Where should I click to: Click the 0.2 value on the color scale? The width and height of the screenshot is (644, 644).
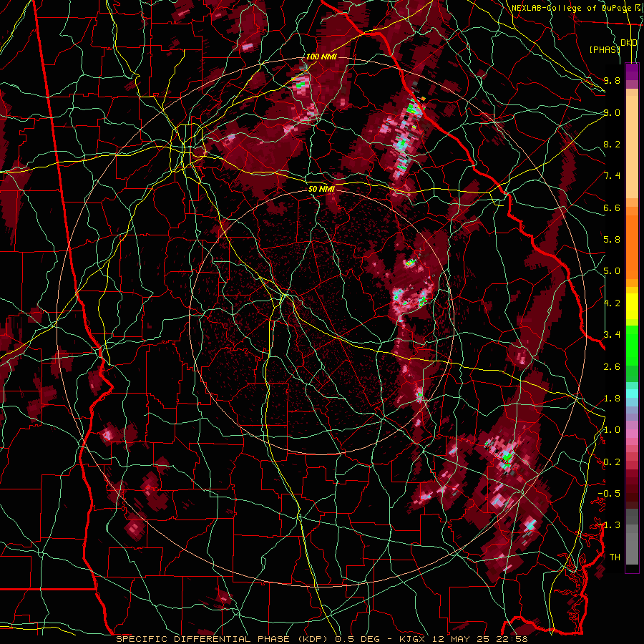[x=612, y=462]
